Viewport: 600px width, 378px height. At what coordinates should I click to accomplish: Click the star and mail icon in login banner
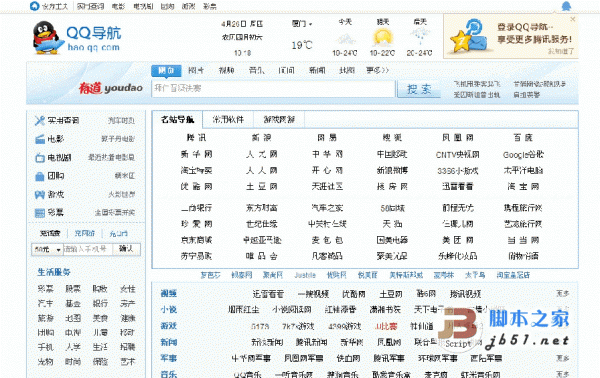[468, 36]
